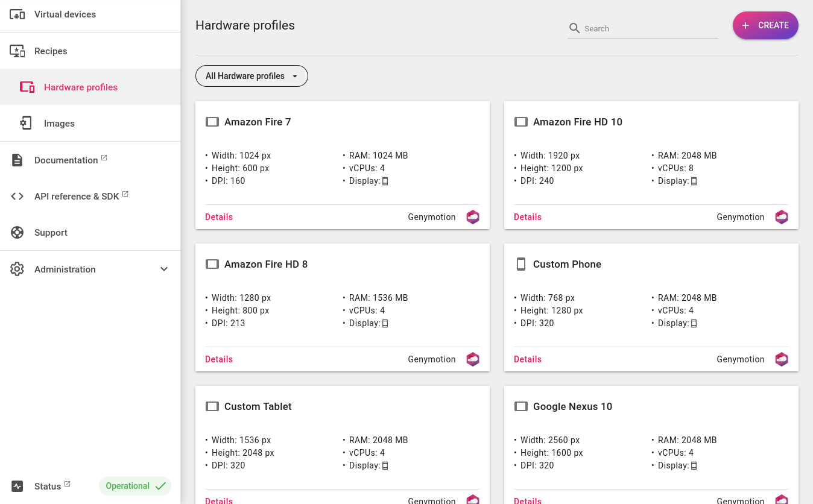
Task: Click the API code brackets icon
Action: (17, 196)
